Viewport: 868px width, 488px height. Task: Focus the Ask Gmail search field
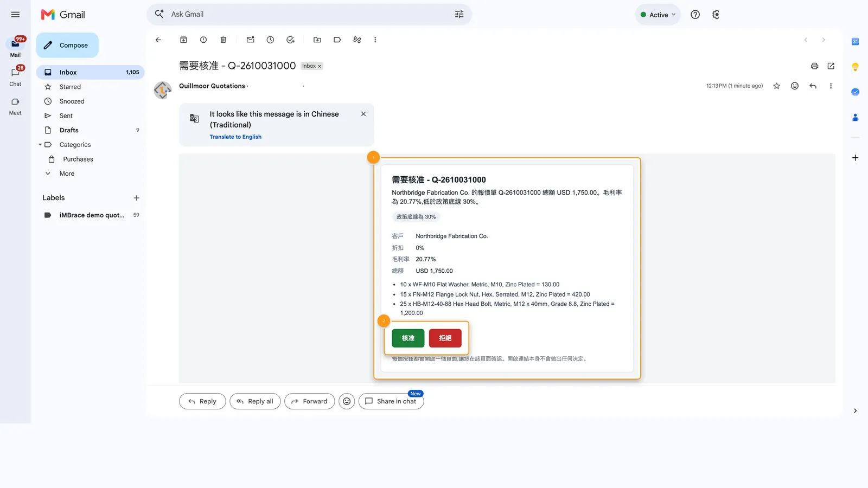(309, 14)
